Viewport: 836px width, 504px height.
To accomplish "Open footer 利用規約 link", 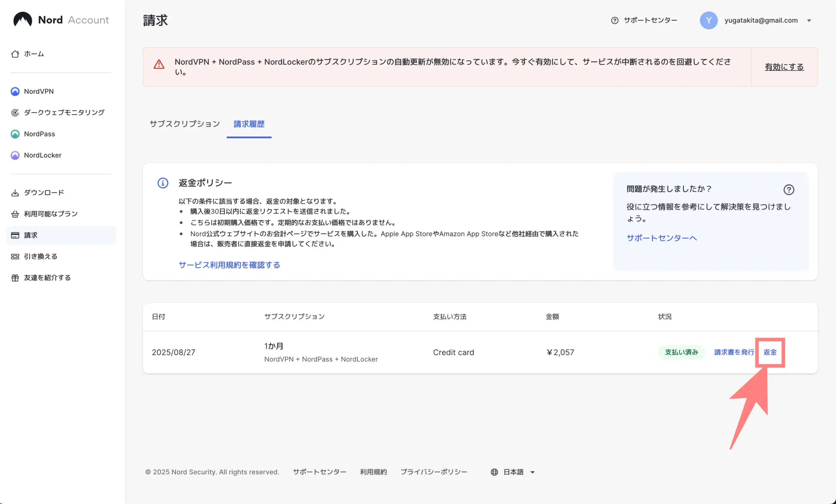I will tap(373, 472).
